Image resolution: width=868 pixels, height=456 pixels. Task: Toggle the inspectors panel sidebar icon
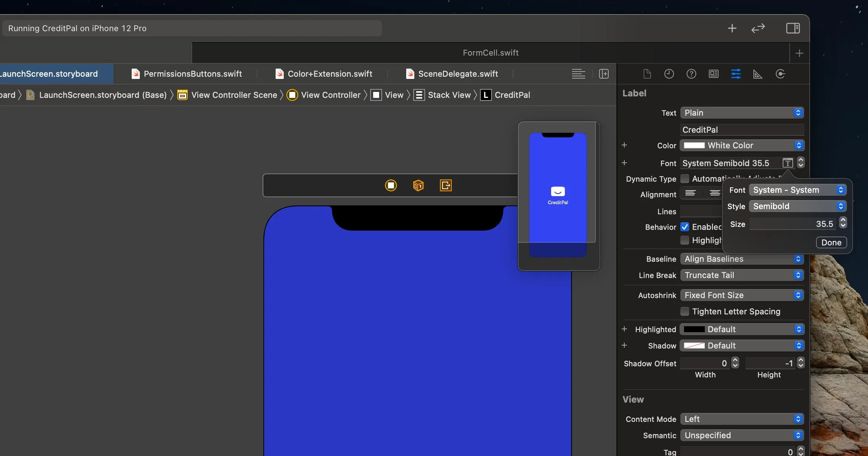pyautogui.click(x=793, y=28)
